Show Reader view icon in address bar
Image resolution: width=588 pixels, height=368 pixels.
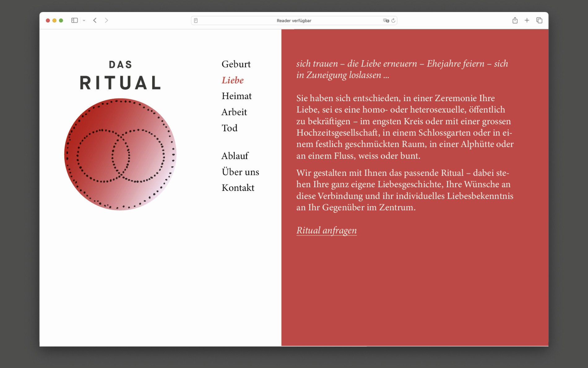pos(196,21)
